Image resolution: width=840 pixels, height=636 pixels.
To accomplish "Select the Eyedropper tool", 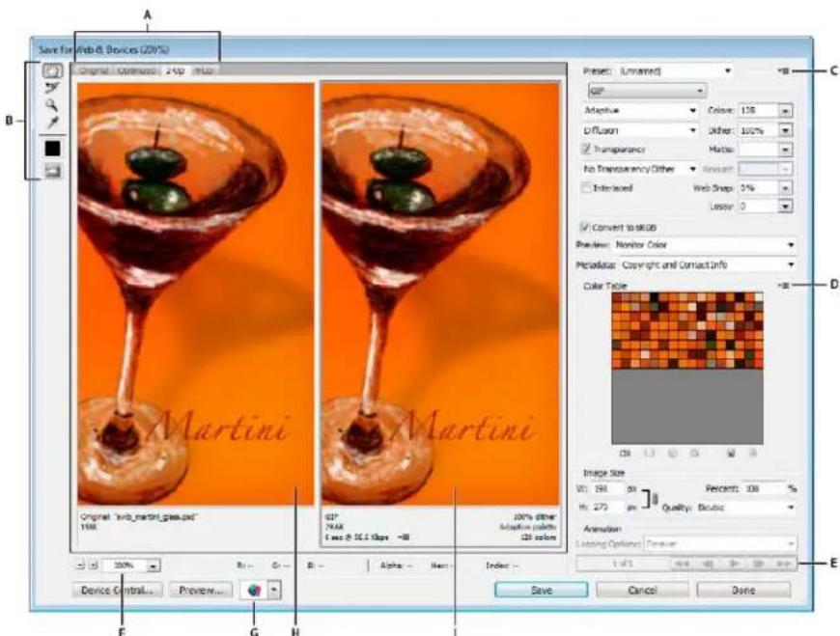I will coord(52,123).
